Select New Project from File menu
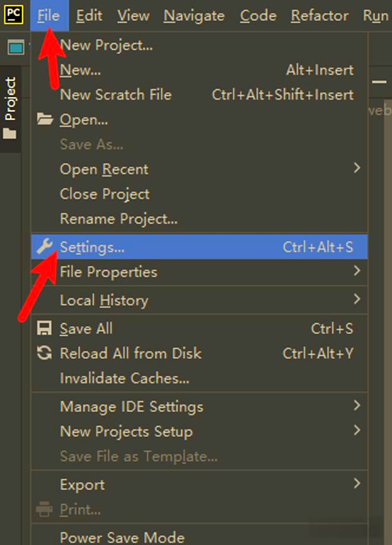Viewport: 392px width, 545px height. point(106,45)
